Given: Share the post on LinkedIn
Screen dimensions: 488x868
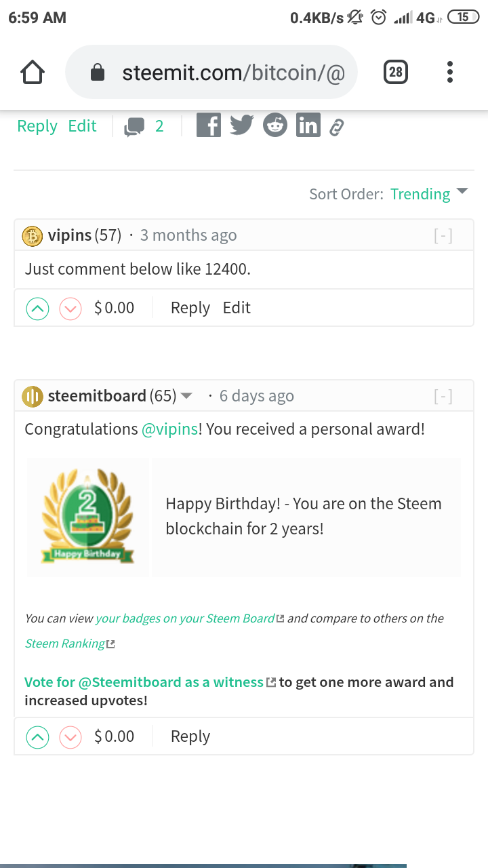Looking at the screenshot, I should click(308, 125).
